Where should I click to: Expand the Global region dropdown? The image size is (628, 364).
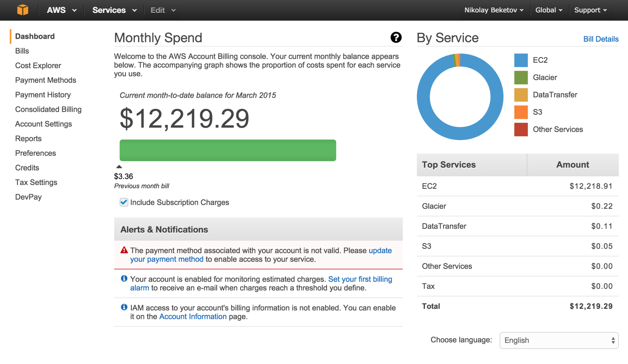(x=549, y=10)
